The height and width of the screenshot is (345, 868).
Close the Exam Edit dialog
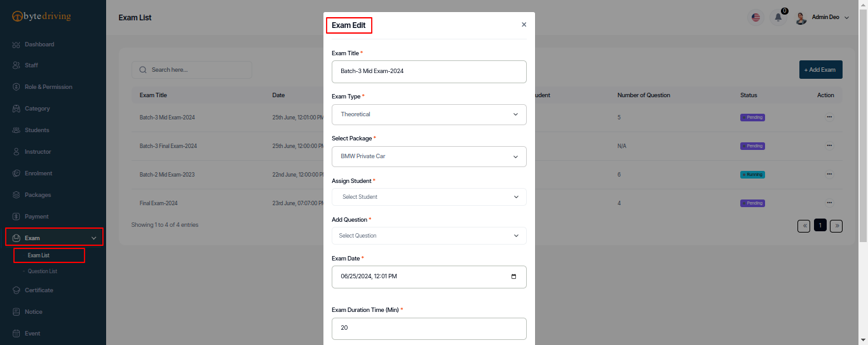point(524,25)
